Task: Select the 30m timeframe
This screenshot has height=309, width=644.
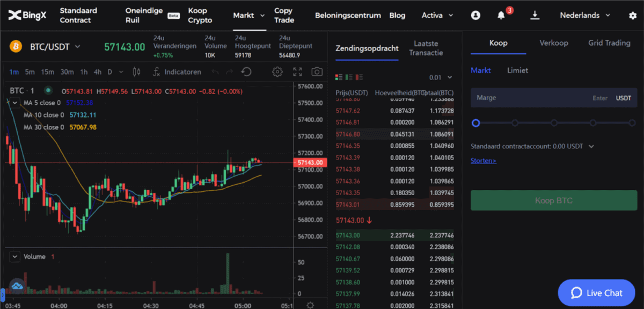Action: click(x=67, y=71)
